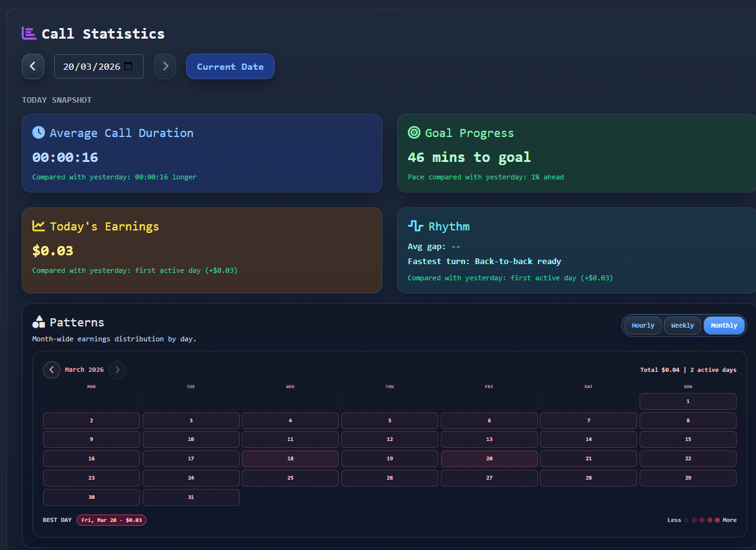Viewport: 756px width, 550px height.
Task: Click the pulse icon beside Rhythm
Action: tap(415, 225)
